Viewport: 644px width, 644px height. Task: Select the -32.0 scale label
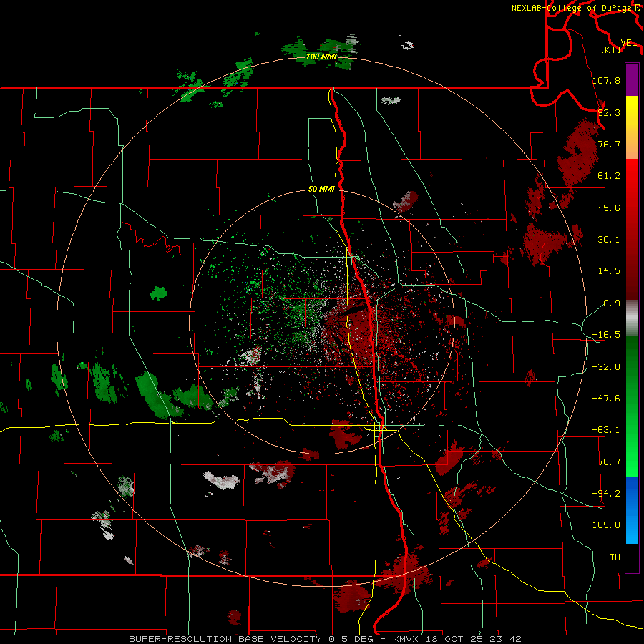pyautogui.click(x=606, y=367)
